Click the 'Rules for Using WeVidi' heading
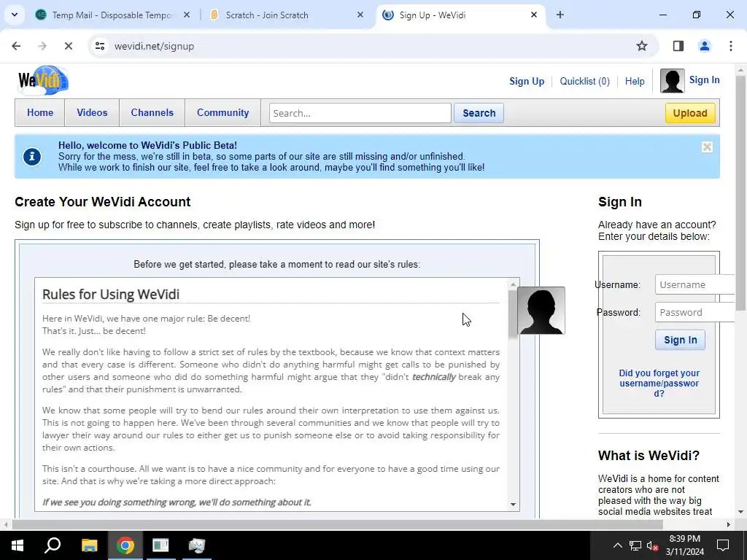This screenshot has height=560, width=747. pos(111,295)
